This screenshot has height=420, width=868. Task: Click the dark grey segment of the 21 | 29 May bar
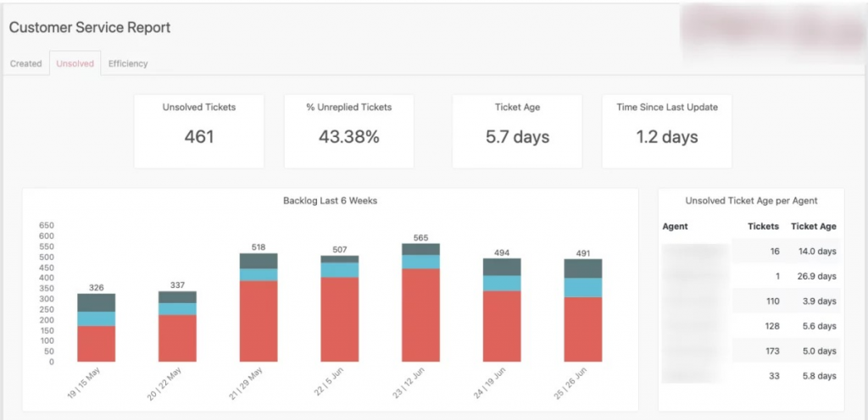click(259, 261)
